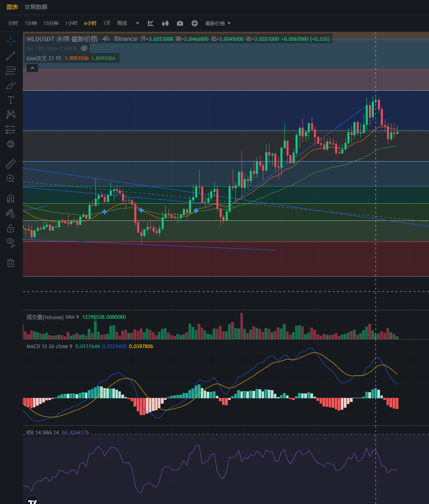The width and height of the screenshot is (429, 504).
Task: Toggle magnet snap mode
Action: click(11, 199)
